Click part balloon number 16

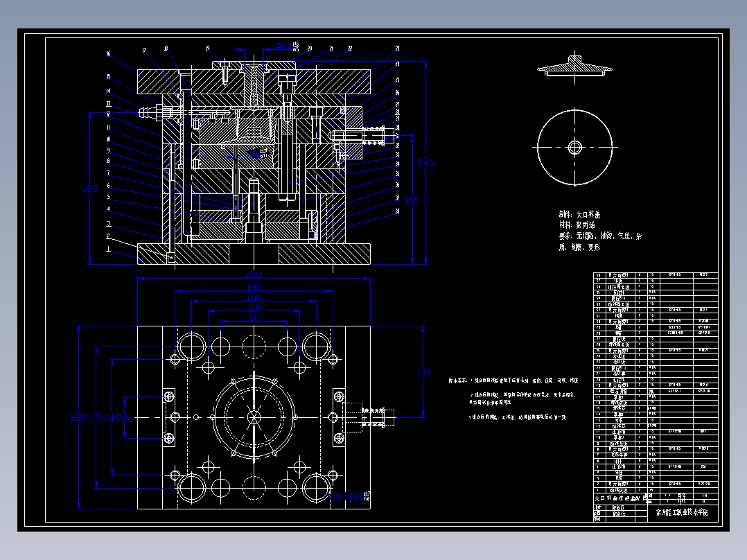point(109,54)
